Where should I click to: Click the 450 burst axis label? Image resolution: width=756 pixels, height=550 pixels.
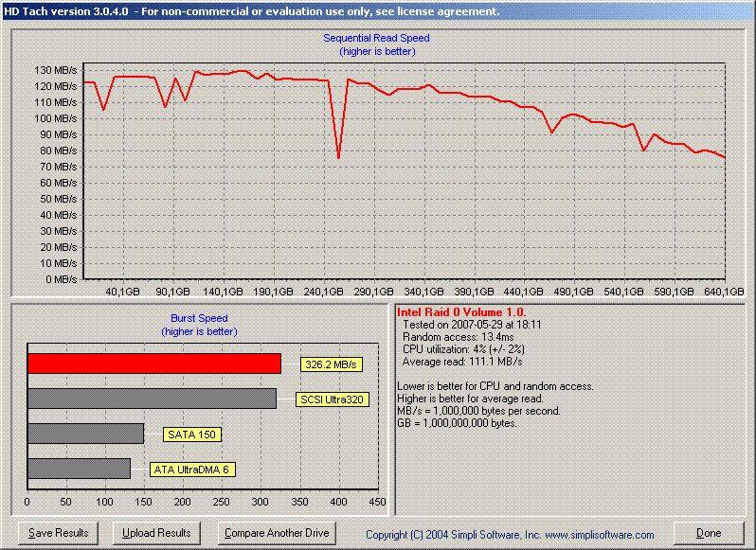point(377,502)
